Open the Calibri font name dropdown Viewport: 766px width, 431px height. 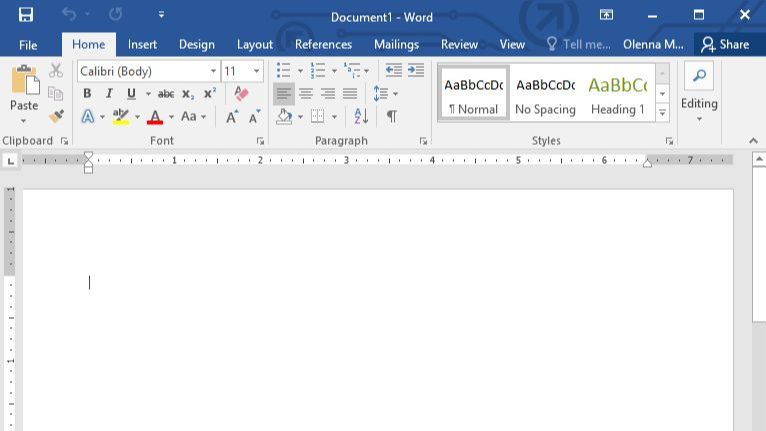[x=213, y=71]
